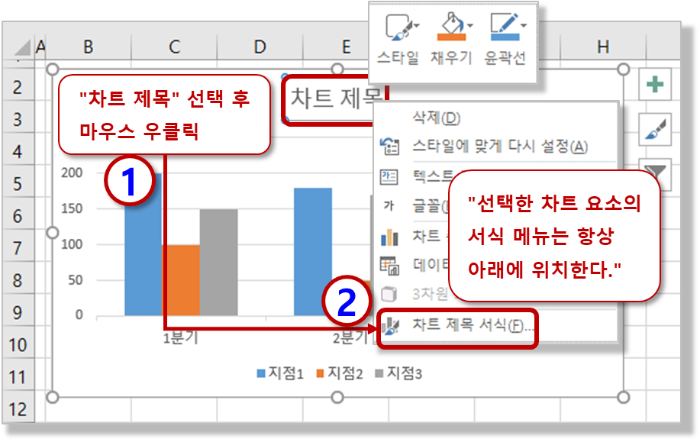The height and width of the screenshot is (441, 700).
Task: Click the 100 value axis label
Action: (x=72, y=244)
